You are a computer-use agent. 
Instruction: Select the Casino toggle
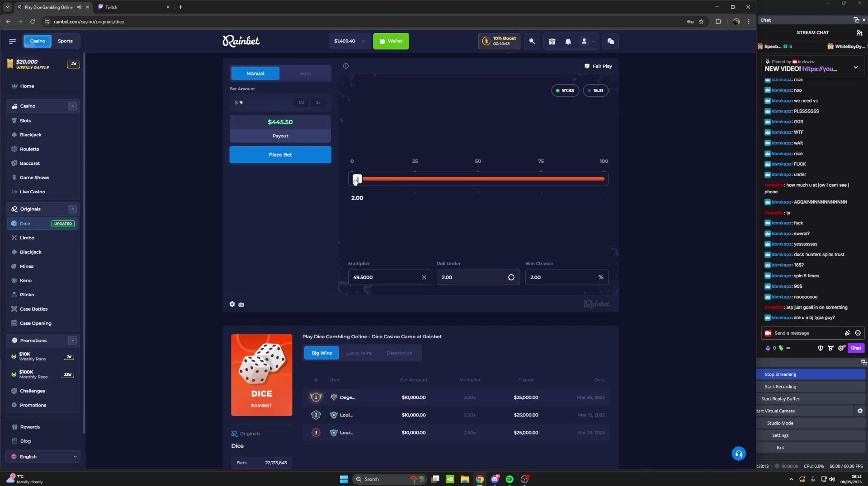coord(38,41)
